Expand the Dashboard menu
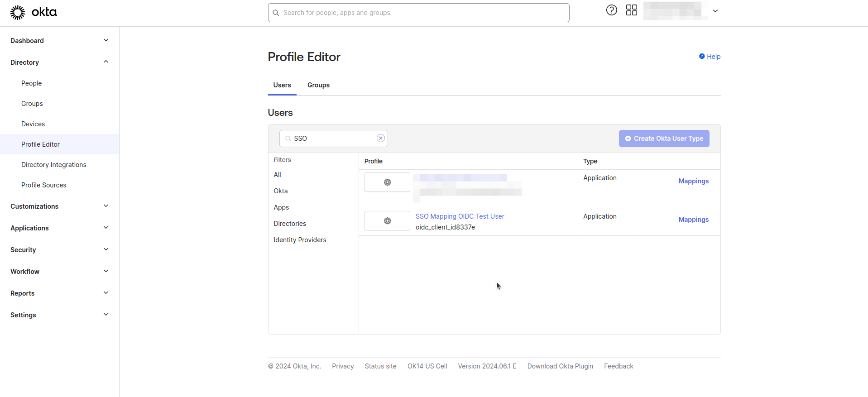 59,40
